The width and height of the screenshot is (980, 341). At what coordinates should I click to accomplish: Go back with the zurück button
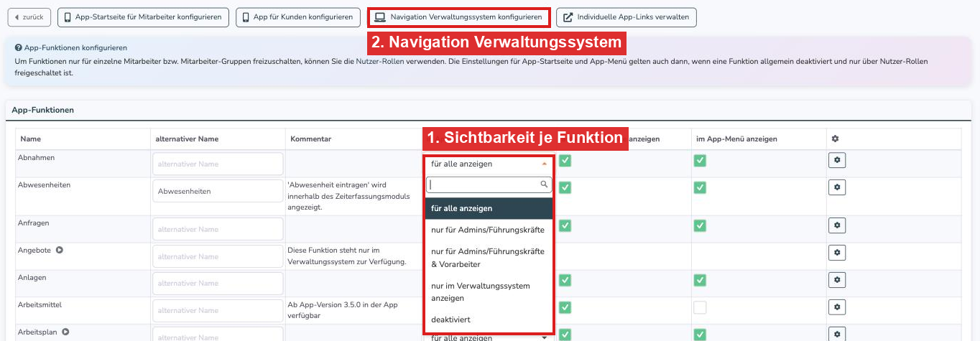click(x=29, y=17)
